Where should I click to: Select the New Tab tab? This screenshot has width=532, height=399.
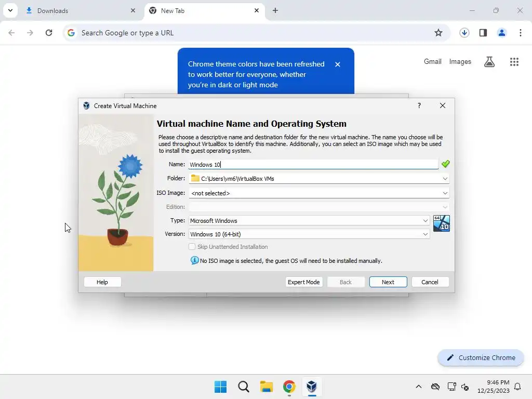click(204, 10)
